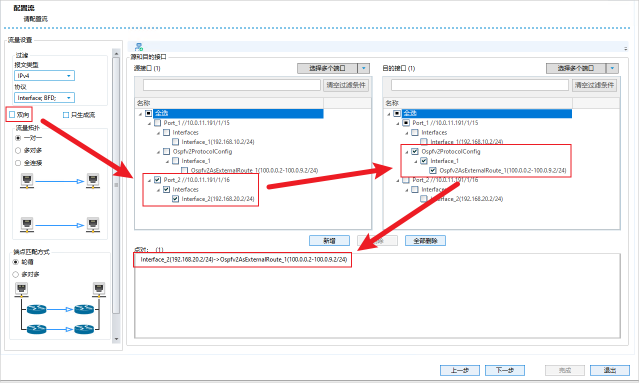Screen dimensions: 639x383
Task: Enable the 双向 checkbox
Action: tap(12, 115)
